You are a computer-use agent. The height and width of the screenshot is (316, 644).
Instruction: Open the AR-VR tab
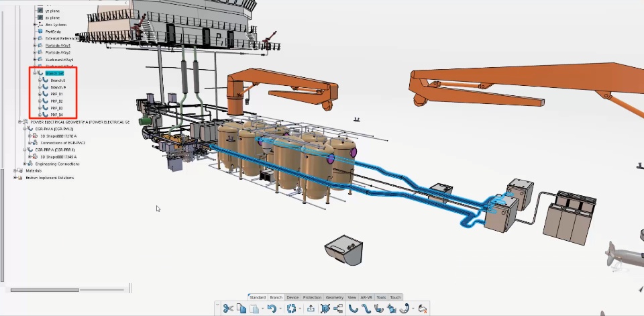click(366, 297)
